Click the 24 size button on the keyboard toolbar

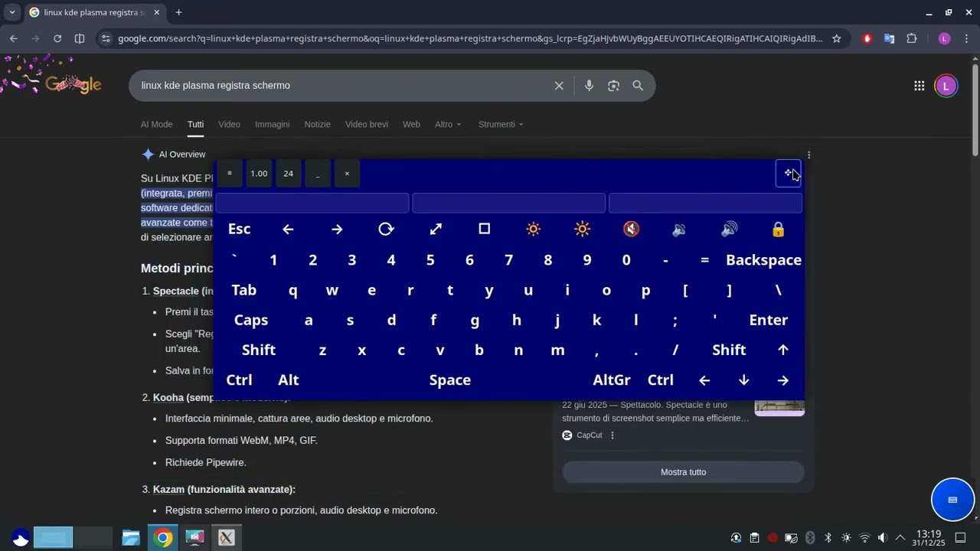[288, 173]
